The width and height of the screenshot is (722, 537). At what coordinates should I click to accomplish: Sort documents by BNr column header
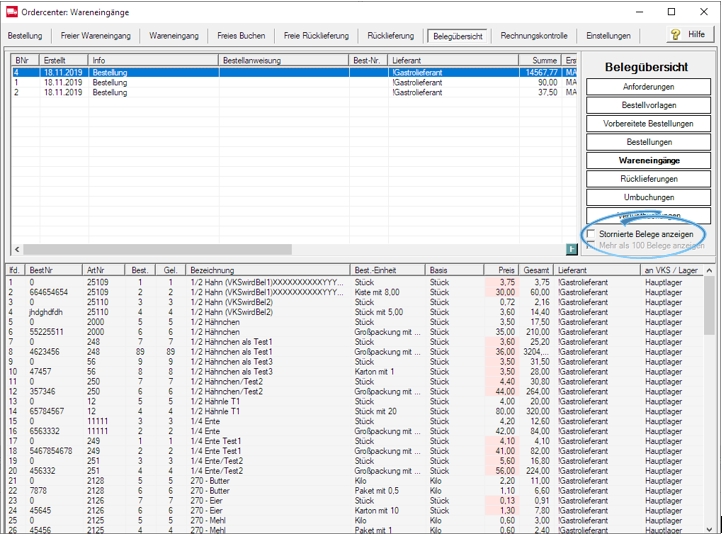[25, 60]
